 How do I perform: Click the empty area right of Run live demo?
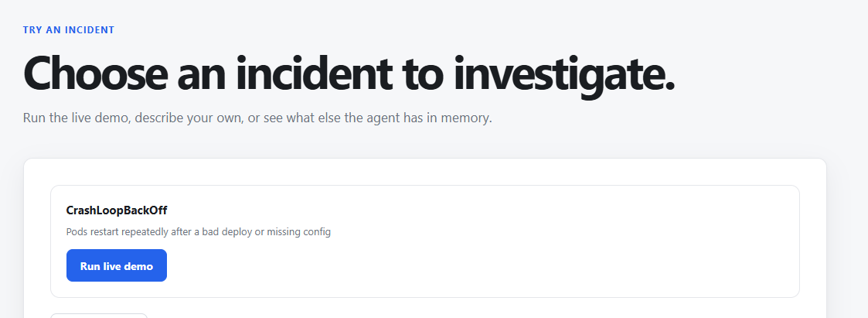pyautogui.click(x=482, y=265)
